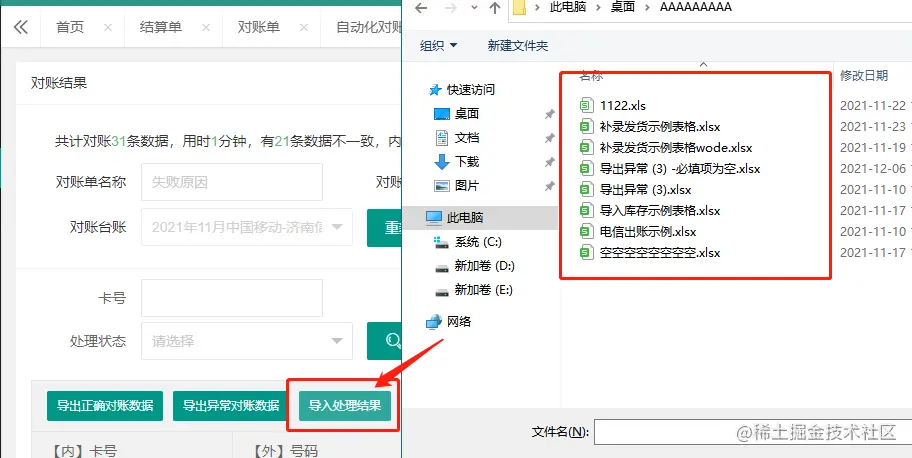Image resolution: width=912 pixels, height=458 pixels.
Task: Click pin icon next to 桌面
Action: 549,115
